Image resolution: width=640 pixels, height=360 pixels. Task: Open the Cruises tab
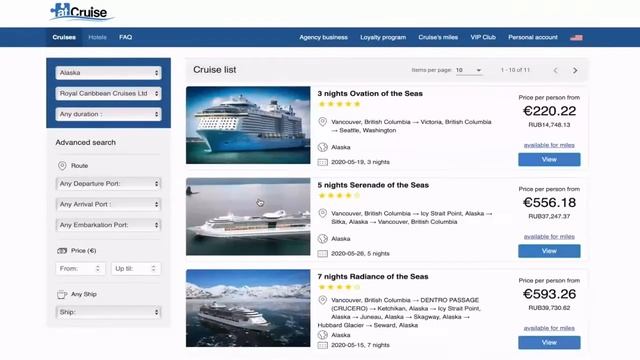tap(64, 37)
